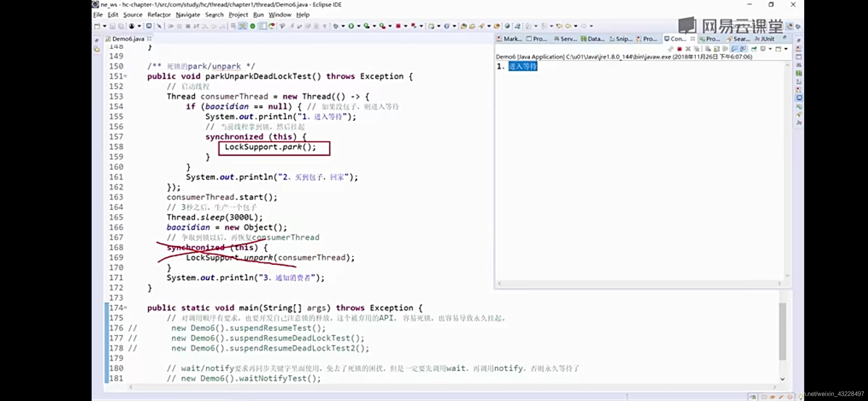This screenshot has width=868, height=401.
Task: Click the highlighted console output text '进入等待'
Action: [523, 66]
